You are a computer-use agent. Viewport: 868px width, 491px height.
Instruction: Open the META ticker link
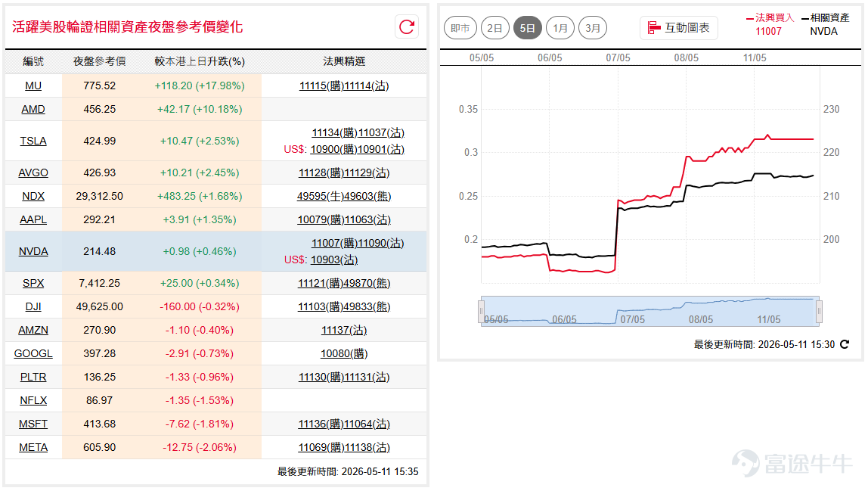(33, 447)
